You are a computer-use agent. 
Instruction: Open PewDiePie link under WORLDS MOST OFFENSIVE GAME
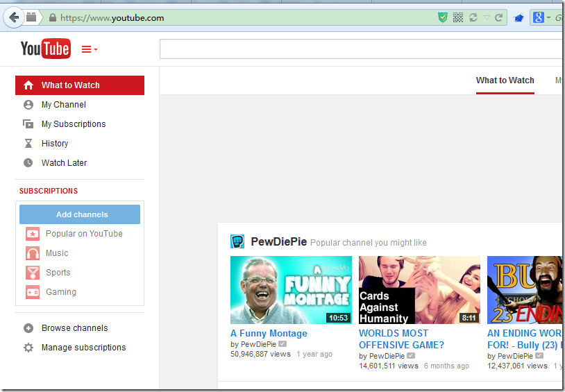(x=387, y=357)
